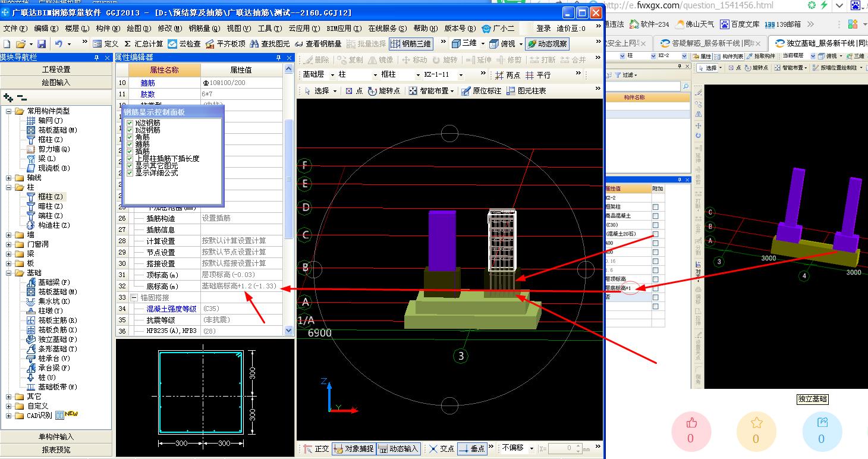This screenshot has height=459, width=868.
Task: Start 云检查 cloud check
Action: 184,44
